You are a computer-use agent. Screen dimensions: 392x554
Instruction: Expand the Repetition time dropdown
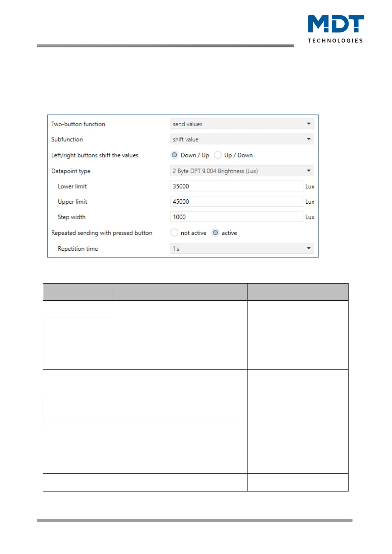[242, 249]
